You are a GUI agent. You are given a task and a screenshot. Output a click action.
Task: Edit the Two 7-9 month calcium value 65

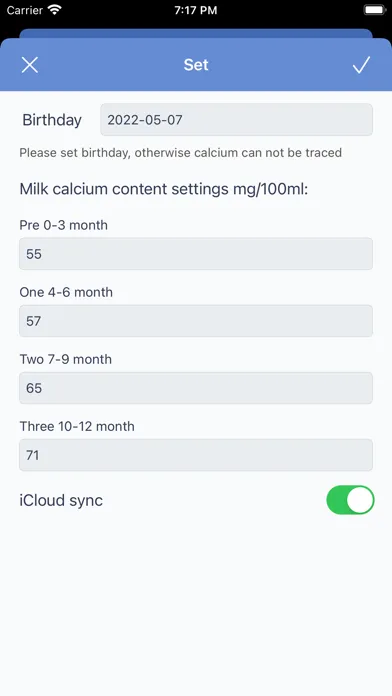pyautogui.click(x=196, y=388)
